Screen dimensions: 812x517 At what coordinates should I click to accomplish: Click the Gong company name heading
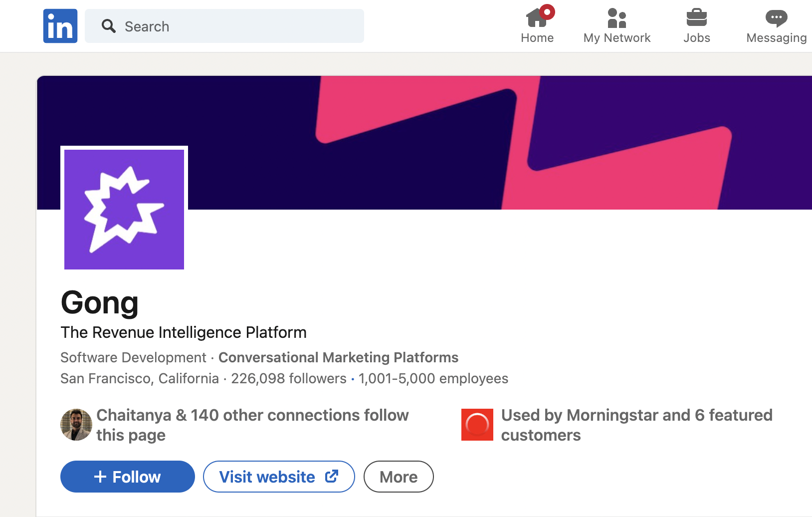coord(100,303)
